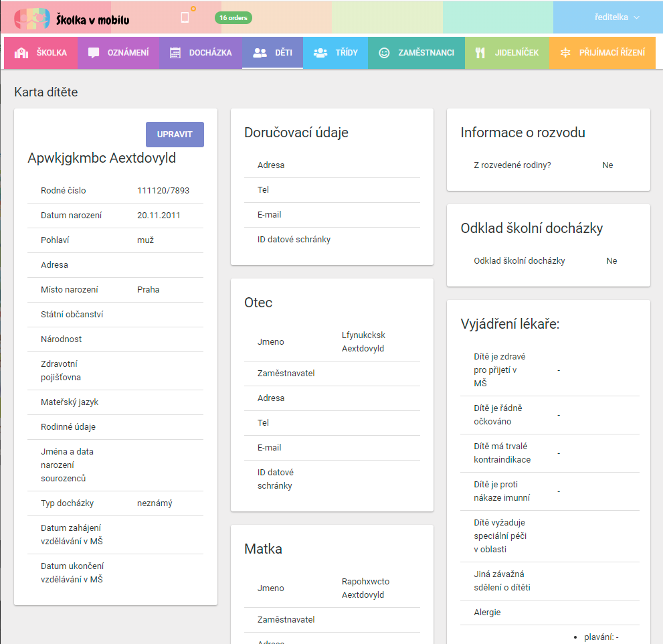The height and width of the screenshot is (644, 663).
Task: Click the calendar Docházka icon
Action: (175, 53)
